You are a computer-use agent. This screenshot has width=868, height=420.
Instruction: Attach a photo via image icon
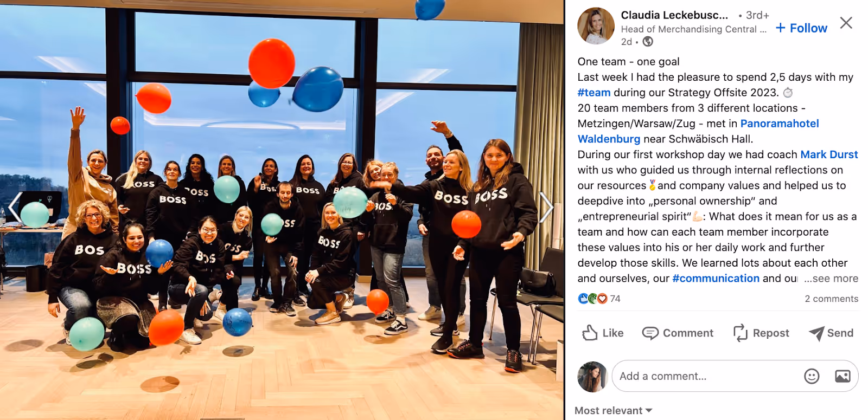[843, 376]
